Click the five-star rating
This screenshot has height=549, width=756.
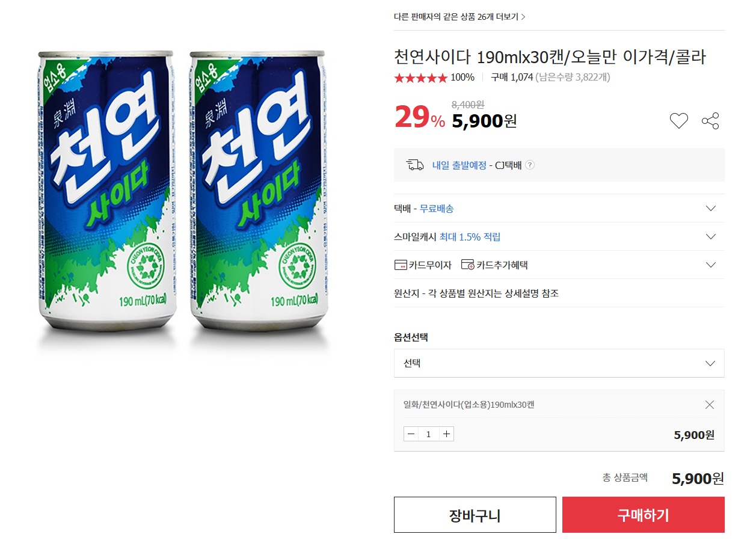(x=420, y=78)
